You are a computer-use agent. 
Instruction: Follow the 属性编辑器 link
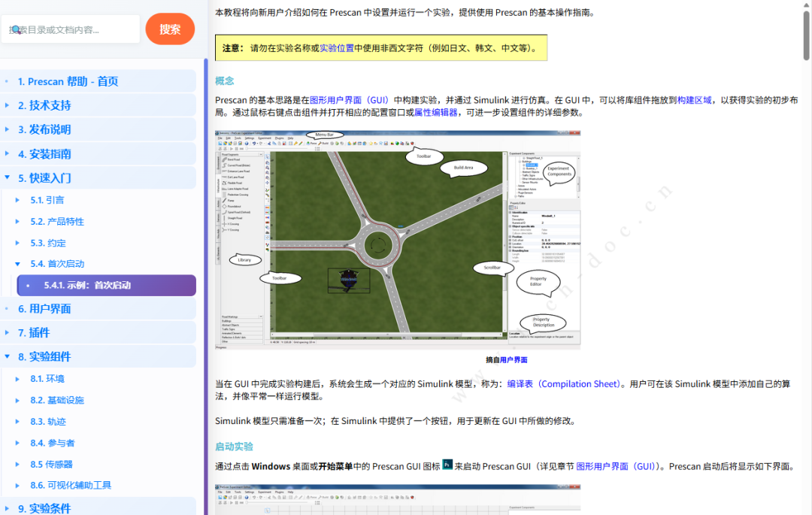(436, 112)
